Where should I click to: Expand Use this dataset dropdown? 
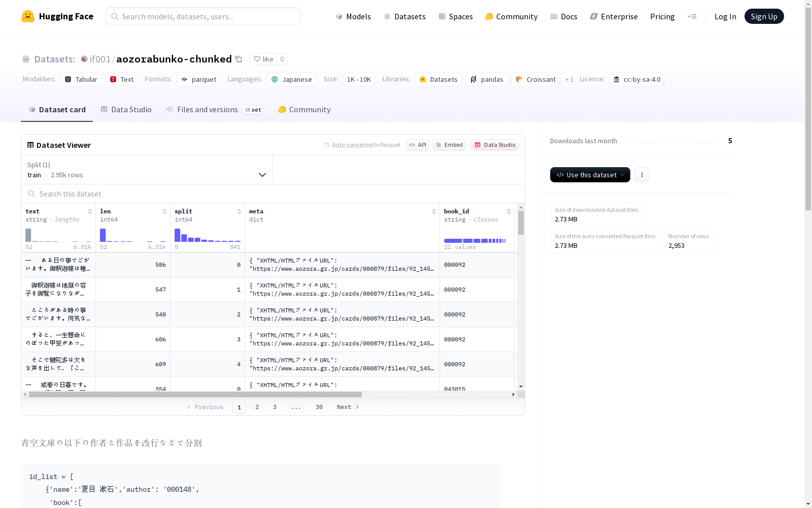click(590, 175)
